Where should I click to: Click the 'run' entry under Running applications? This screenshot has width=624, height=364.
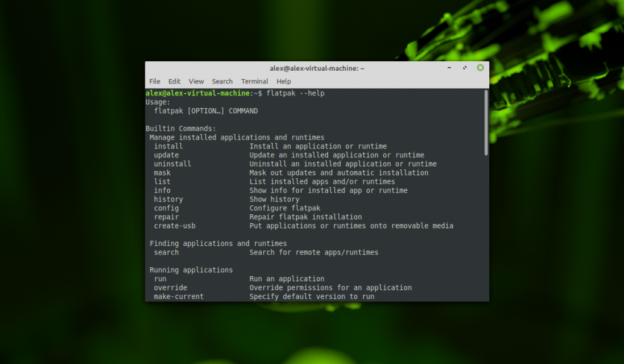click(x=159, y=279)
